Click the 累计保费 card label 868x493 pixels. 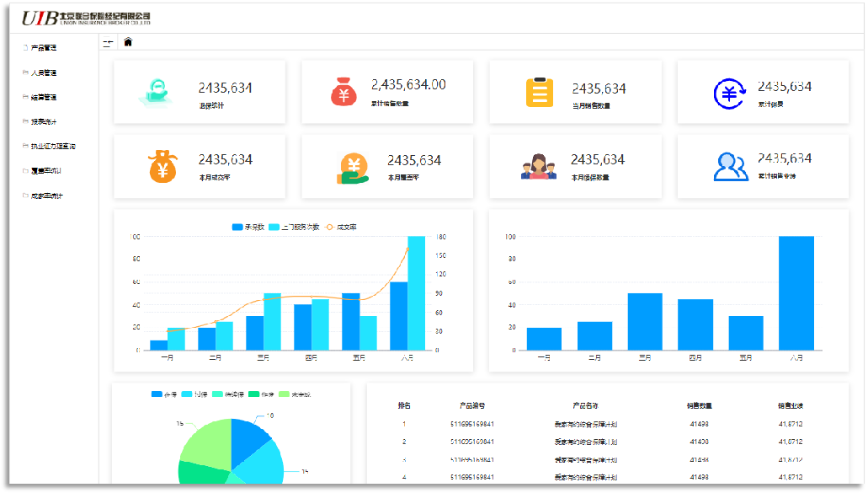tap(770, 104)
